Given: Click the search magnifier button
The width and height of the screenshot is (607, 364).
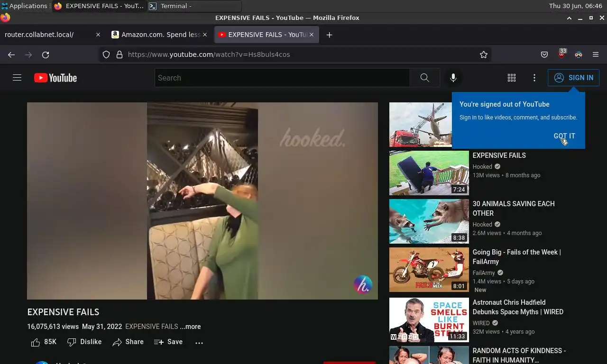Looking at the screenshot, I should (424, 78).
